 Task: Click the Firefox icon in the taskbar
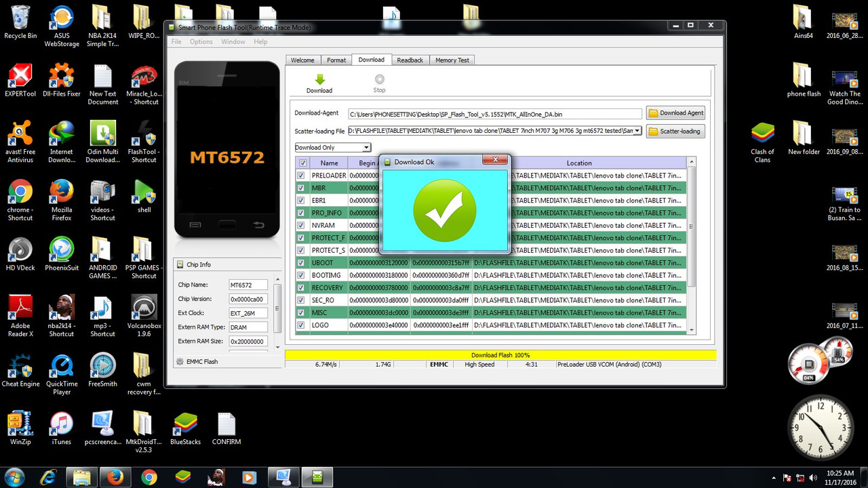[115, 477]
